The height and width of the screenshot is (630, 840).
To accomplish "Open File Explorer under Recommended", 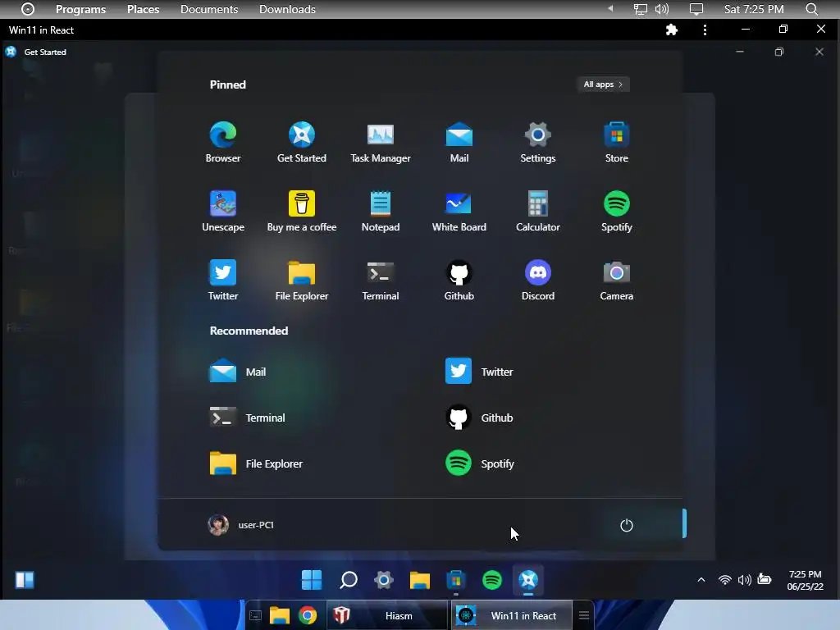I will point(256,463).
